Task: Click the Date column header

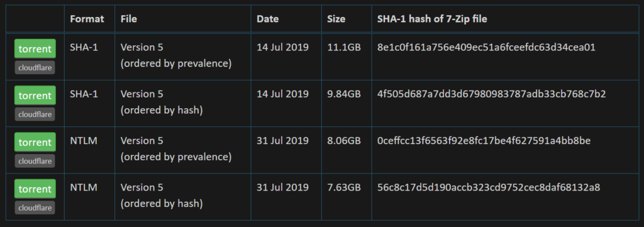Action: point(268,19)
